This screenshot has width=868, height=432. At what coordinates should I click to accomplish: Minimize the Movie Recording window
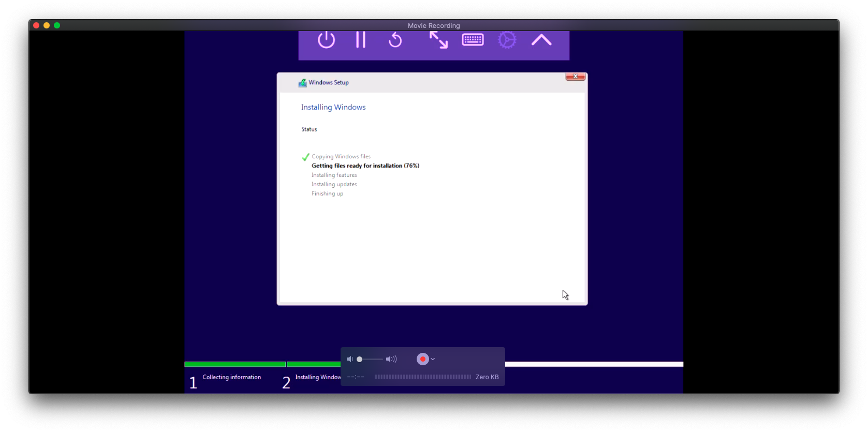point(47,25)
